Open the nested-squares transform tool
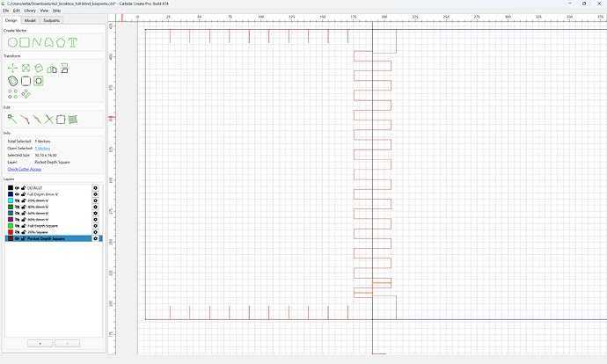This screenshot has width=607, height=364. (x=39, y=81)
